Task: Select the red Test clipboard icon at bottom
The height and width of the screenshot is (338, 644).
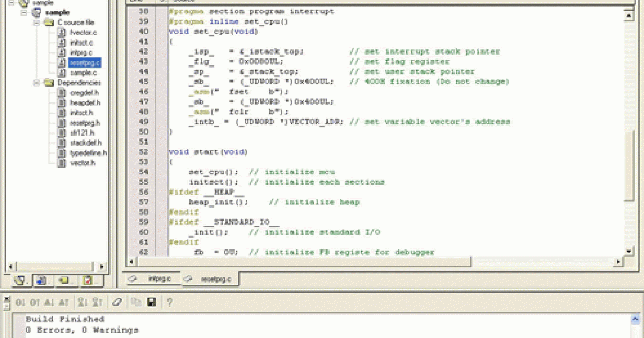Action: (x=87, y=279)
